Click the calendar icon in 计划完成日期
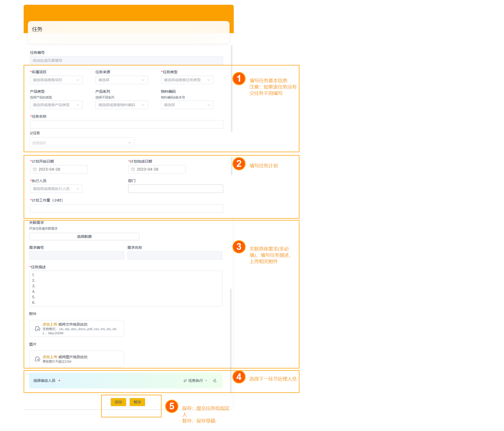 pyautogui.click(x=133, y=169)
